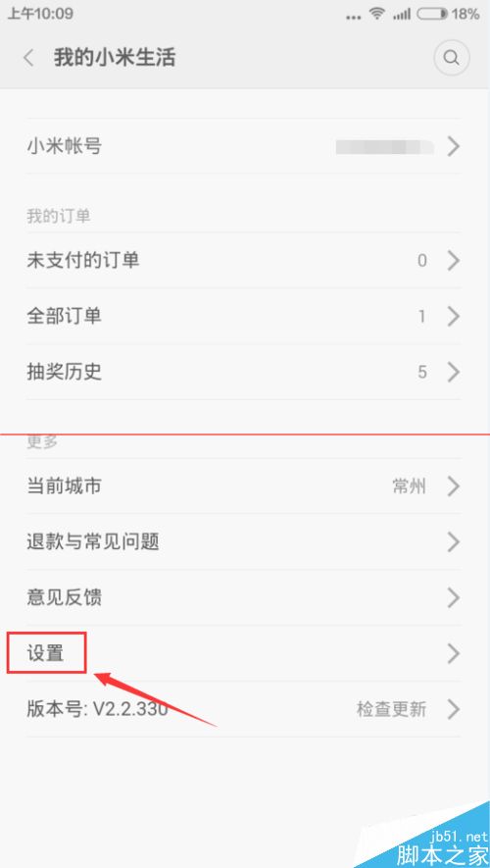Click chevron beside 未支付的订单
Viewport: 490px width, 868px height.
tap(454, 260)
